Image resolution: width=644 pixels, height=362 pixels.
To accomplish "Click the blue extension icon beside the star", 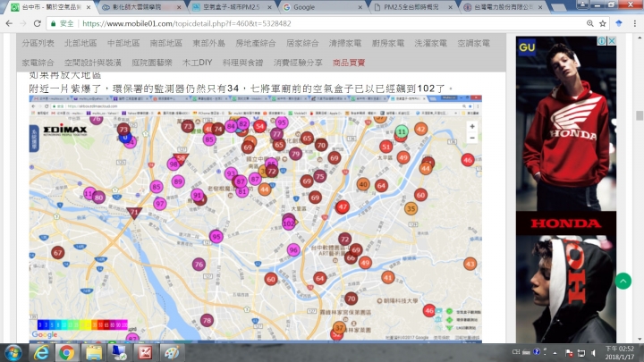I will tap(619, 23).
